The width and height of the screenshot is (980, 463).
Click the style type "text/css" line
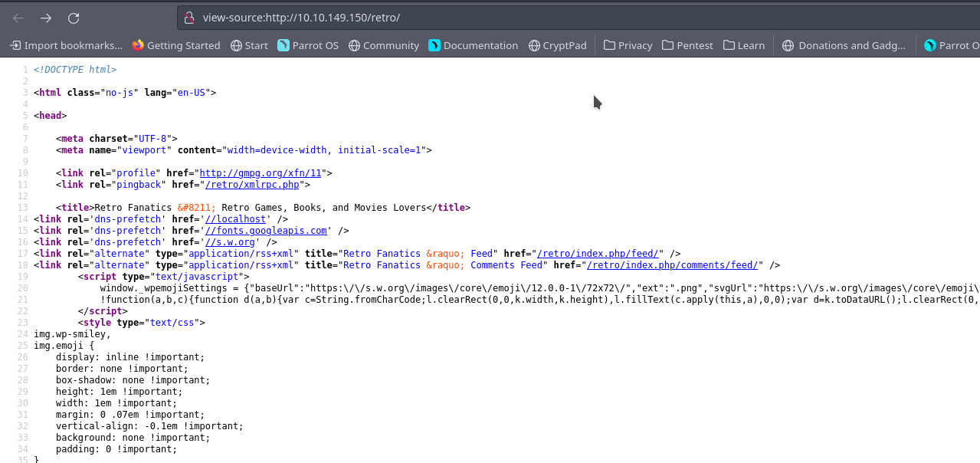tap(142, 323)
